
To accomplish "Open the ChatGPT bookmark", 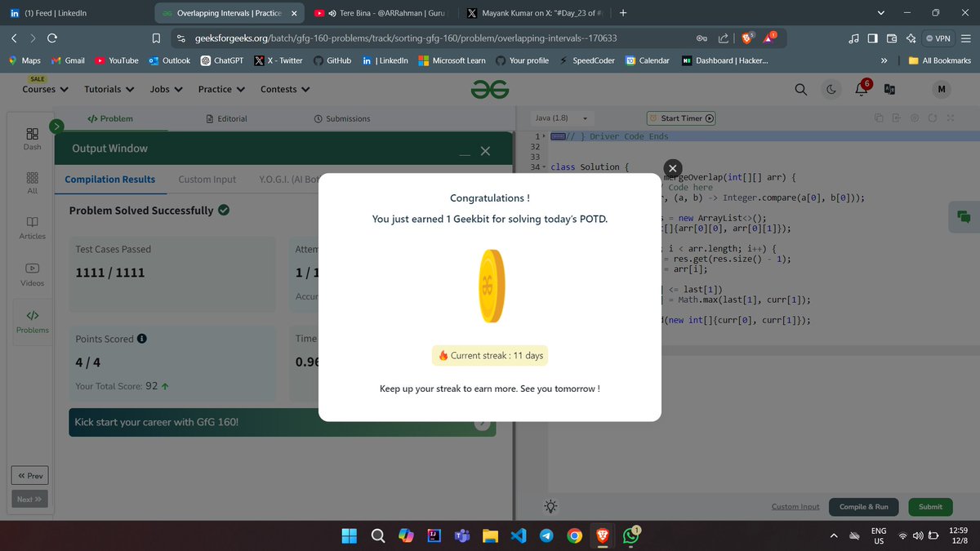I will tap(223, 60).
